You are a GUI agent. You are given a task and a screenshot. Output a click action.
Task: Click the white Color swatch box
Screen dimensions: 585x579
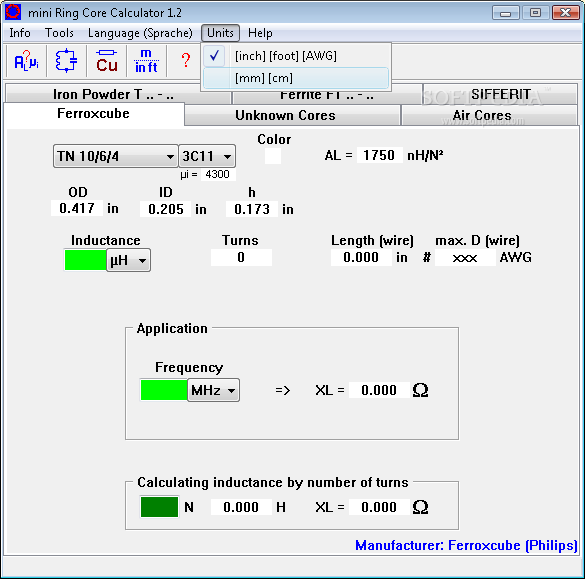point(273,156)
